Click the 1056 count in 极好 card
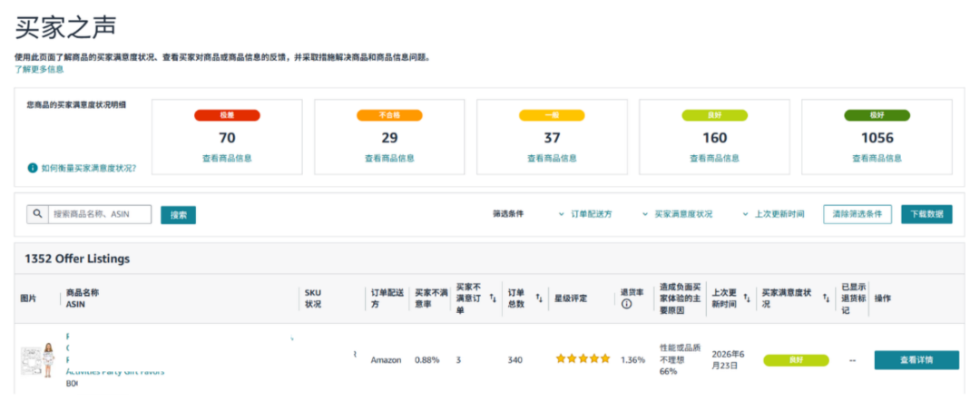This screenshot has width=980, height=401. click(x=877, y=138)
